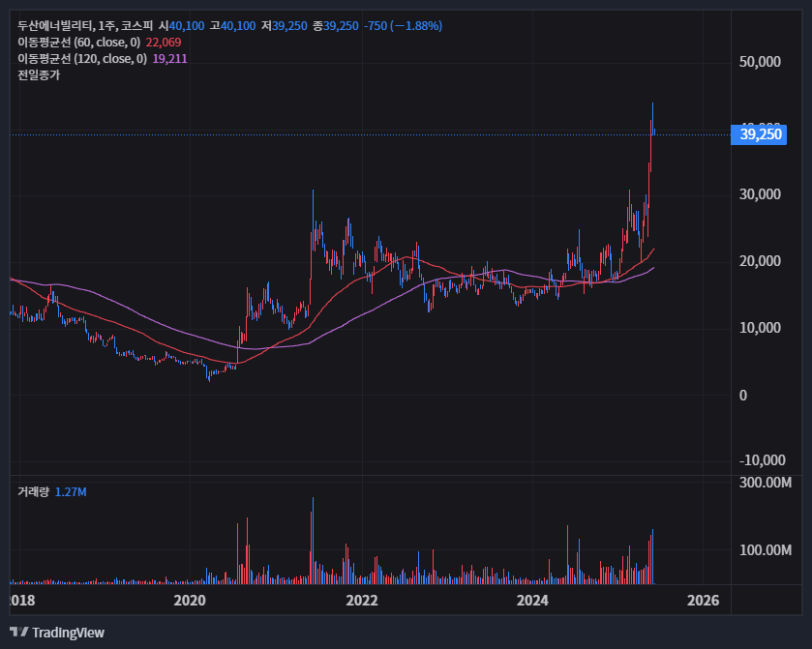
Task: Click the 2026 time axis label
Action: 704,601
